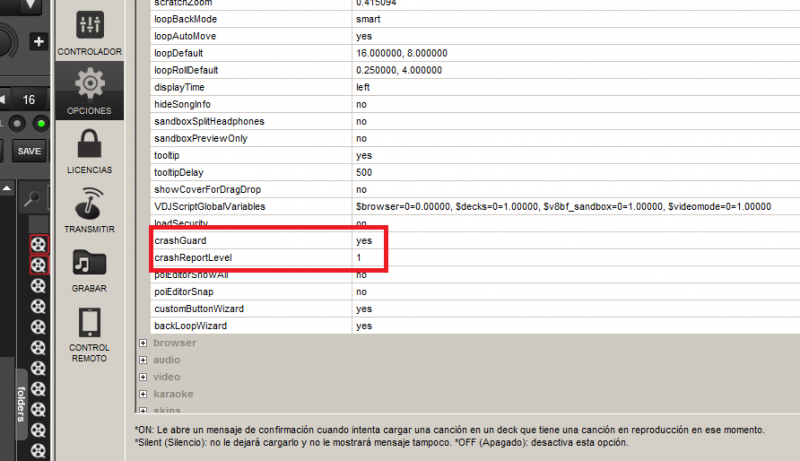The height and width of the screenshot is (461, 800).
Task: Click the plus button near the deck knob
Action: (39, 42)
